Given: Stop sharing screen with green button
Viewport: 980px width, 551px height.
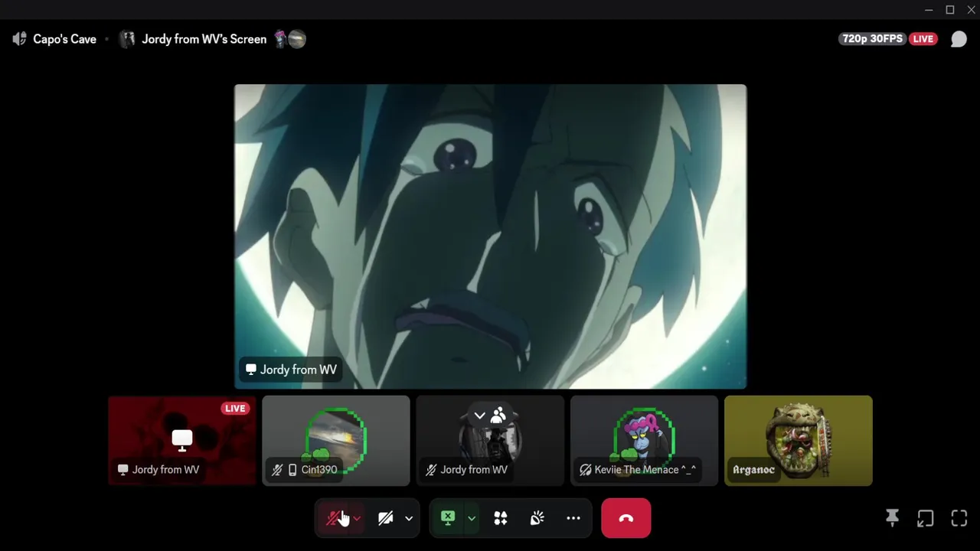Looking at the screenshot, I should (x=448, y=518).
